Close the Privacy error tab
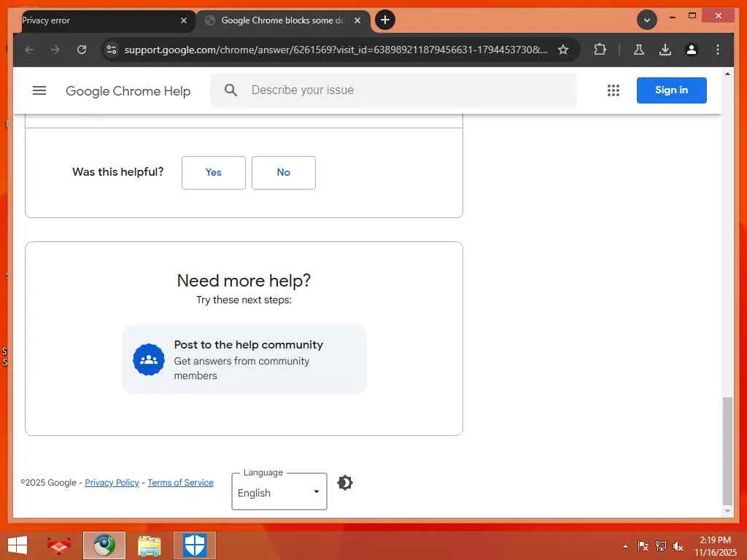 [x=184, y=20]
